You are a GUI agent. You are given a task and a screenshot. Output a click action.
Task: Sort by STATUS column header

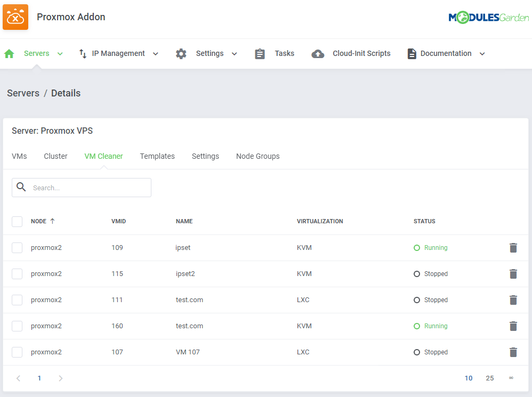[x=424, y=221]
